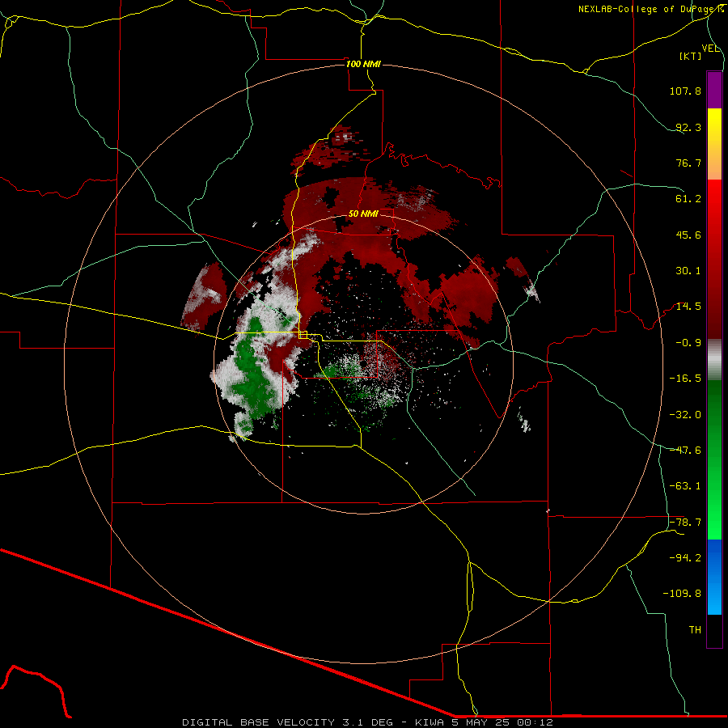Click the TH legend label

point(695,630)
